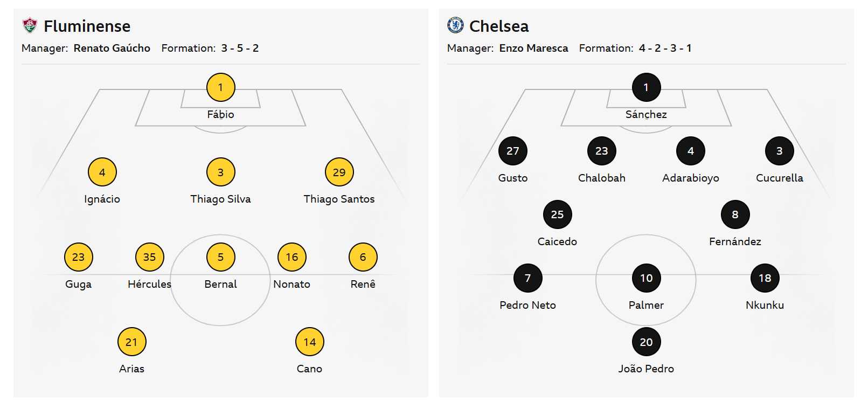Select Fábio's number 1 goalkeeper badge

(x=220, y=87)
